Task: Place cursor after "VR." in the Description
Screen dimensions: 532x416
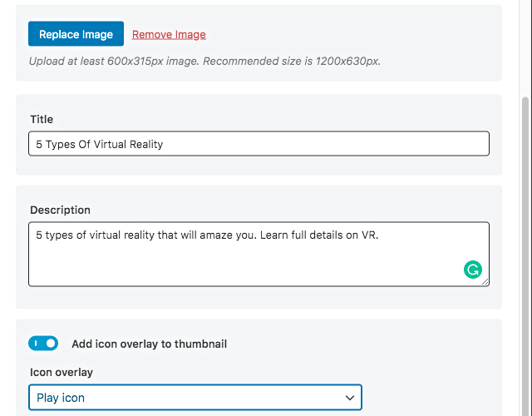Action: pos(380,235)
